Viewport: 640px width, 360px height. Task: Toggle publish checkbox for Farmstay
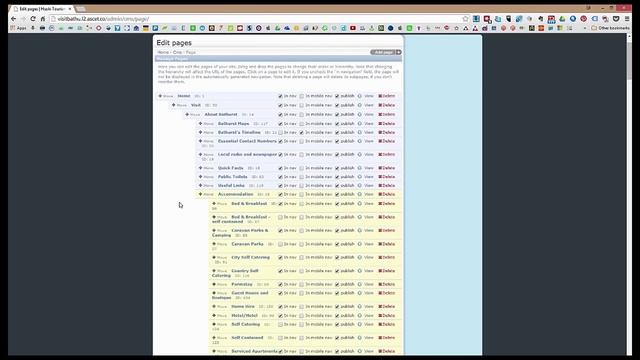click(337, 284)
